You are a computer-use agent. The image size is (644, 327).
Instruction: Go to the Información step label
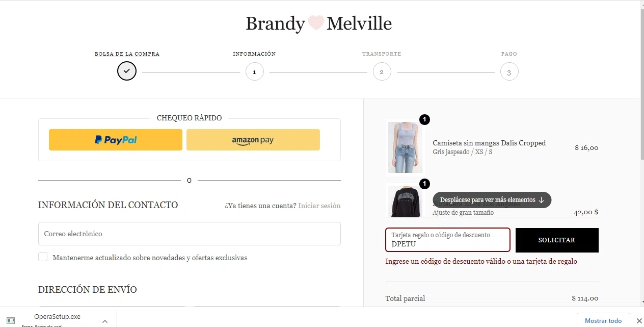point(254,54)
